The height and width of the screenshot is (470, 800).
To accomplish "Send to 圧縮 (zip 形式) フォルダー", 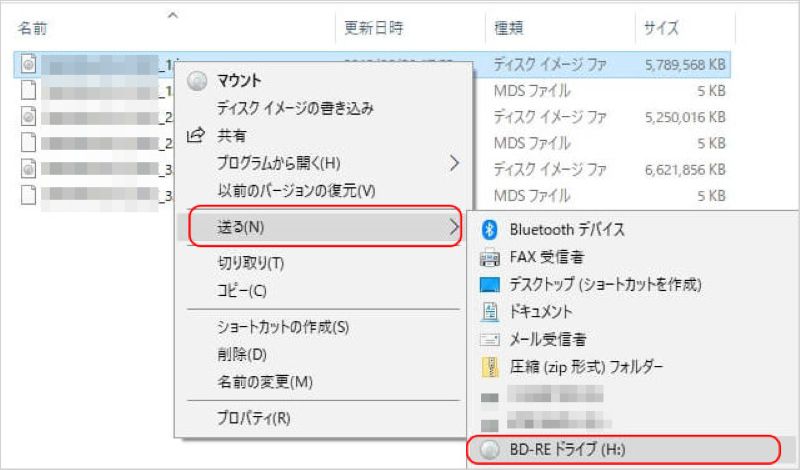I will coord(587,367).
